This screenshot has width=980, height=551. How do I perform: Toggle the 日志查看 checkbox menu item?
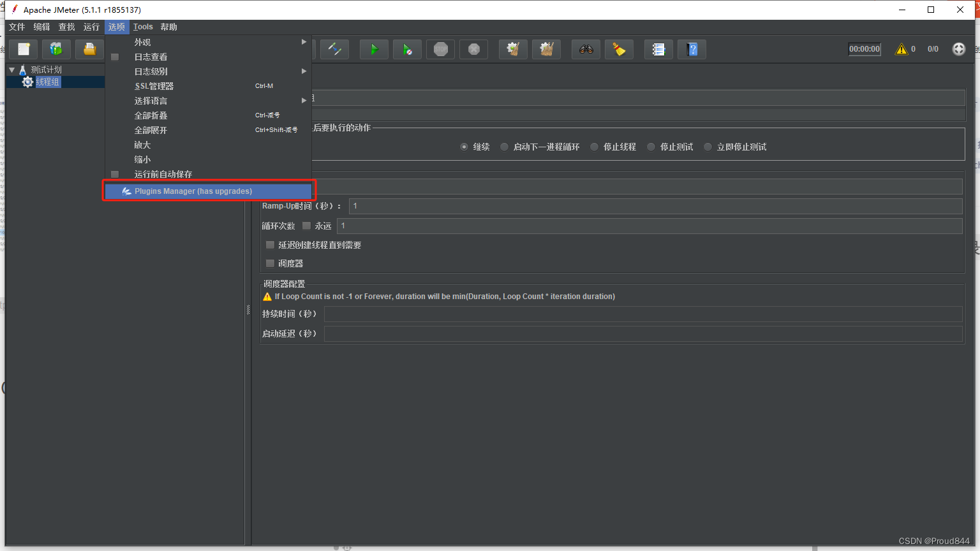pyautogui.click(x=115, y=57)
